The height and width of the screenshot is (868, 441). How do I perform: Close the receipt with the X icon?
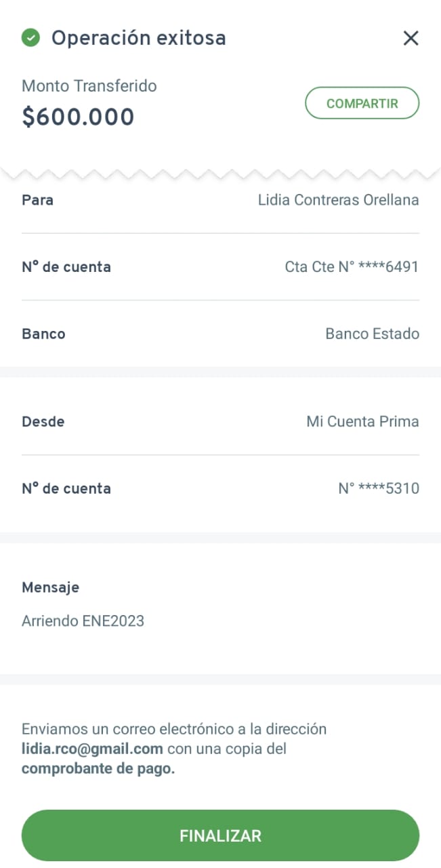click(x=411, y=38)
